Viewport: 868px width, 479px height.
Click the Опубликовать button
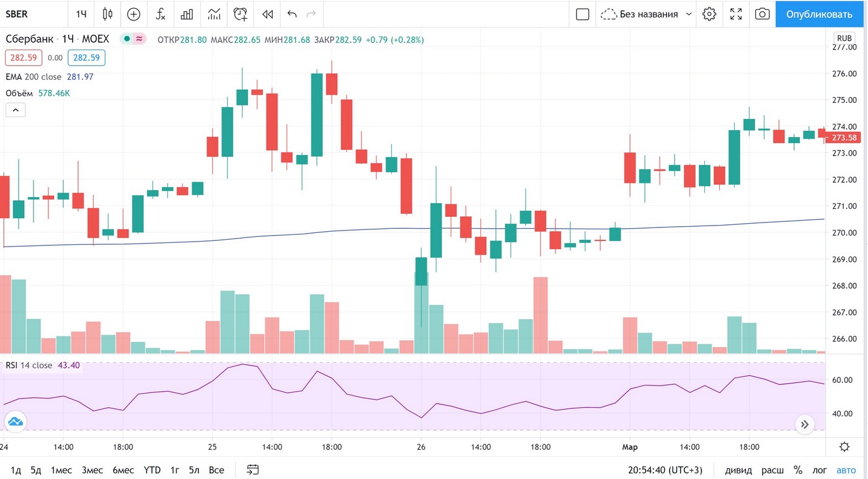[819, 14]
